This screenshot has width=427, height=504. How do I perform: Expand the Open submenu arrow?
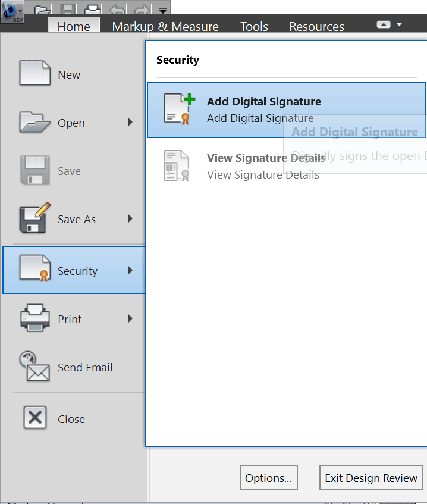(x=130, y=123)
